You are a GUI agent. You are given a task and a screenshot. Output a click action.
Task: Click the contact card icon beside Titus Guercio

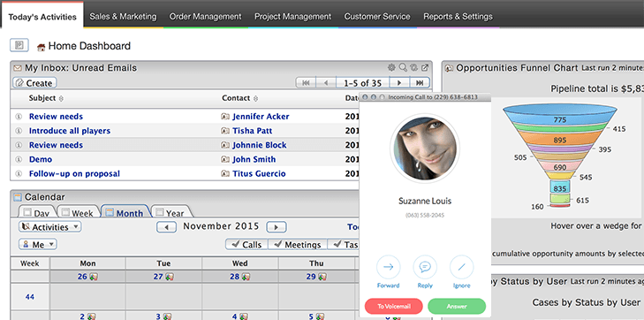[x=225, y=174]
